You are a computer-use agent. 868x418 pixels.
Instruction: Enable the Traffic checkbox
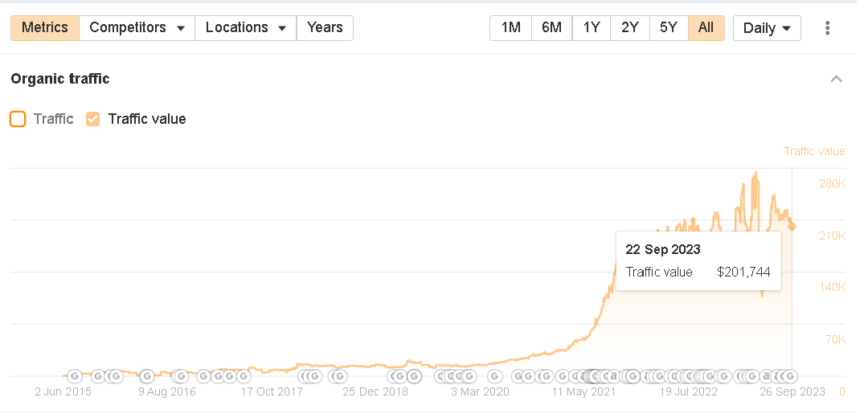18,119
